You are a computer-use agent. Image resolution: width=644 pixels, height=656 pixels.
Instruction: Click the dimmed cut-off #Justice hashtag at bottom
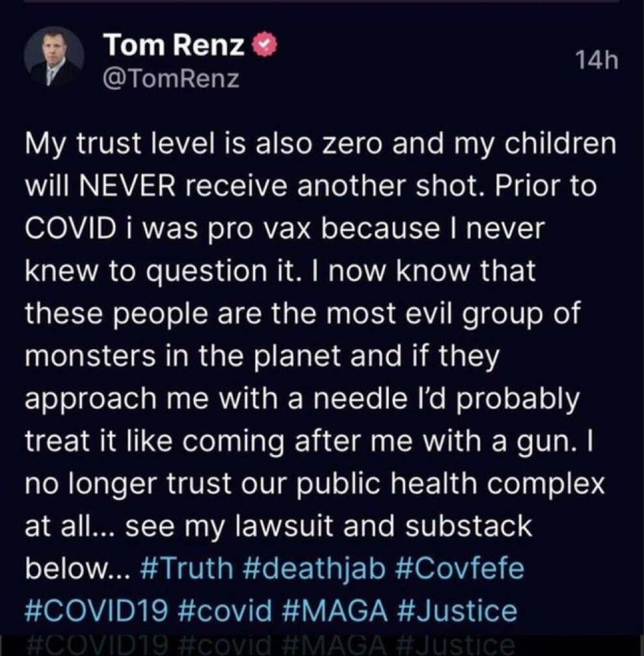pyautogui.click(x=456, y=645)
